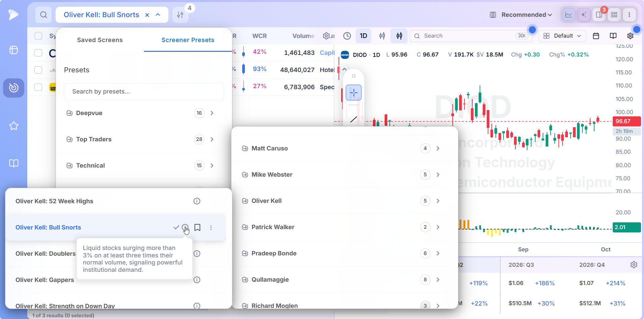Open more options for Bull Snorts preset
Viewport: 644px width, 319px height.
point(211,227)
